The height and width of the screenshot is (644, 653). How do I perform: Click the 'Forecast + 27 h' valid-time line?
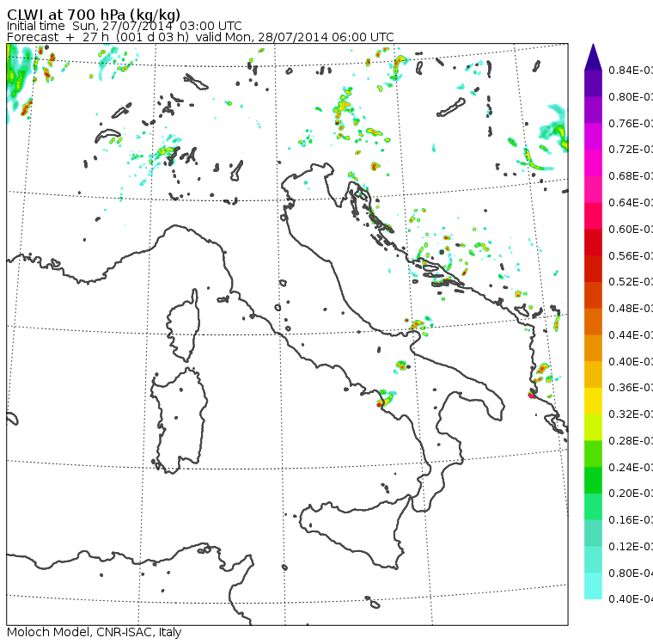tap(200, 37)
